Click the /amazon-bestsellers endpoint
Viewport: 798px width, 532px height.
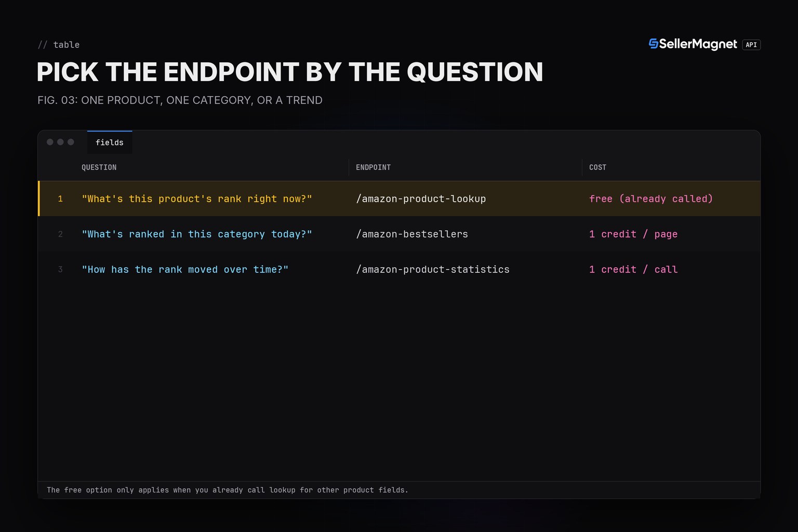tap(412, 234)
